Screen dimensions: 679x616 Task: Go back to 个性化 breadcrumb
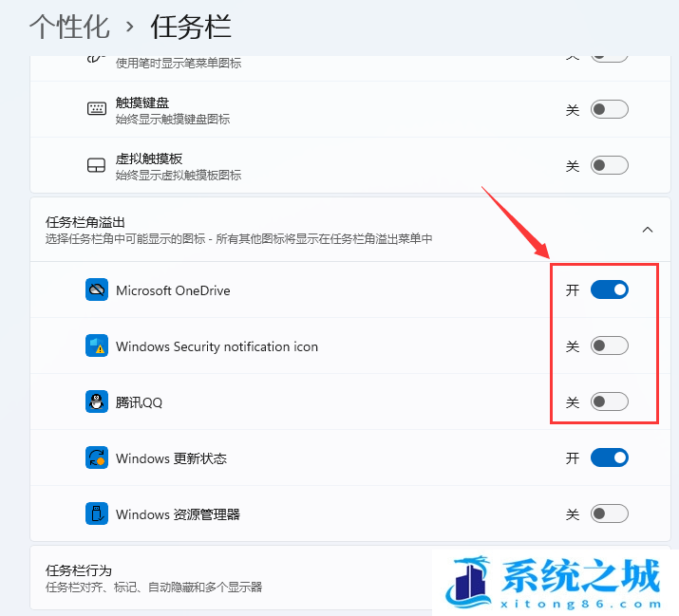click(x=69, y=27)
